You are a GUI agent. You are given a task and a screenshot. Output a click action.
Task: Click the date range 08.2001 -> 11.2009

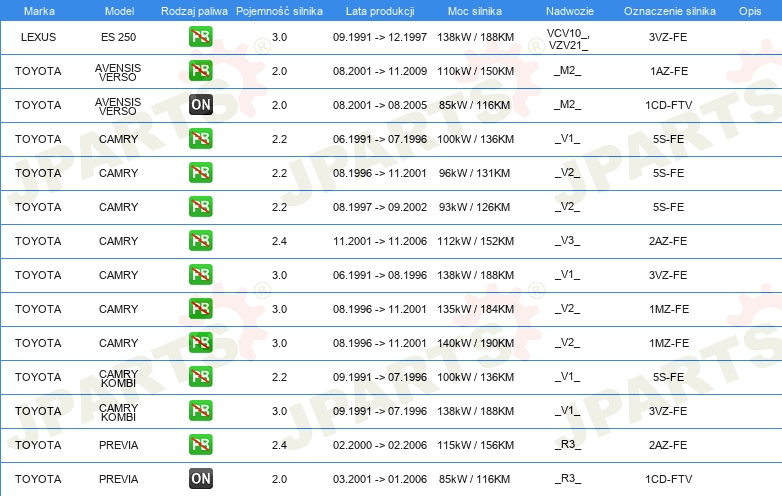click(380, 71)
